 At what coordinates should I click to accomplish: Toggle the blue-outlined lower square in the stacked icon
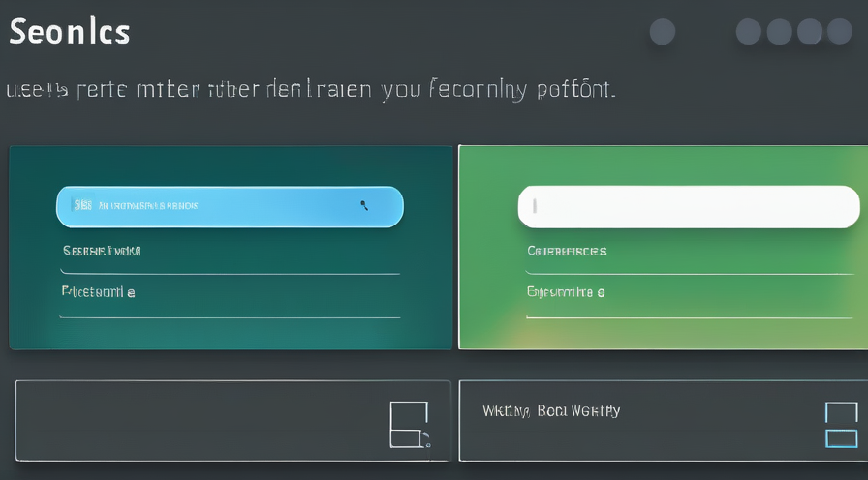[842, 438]
